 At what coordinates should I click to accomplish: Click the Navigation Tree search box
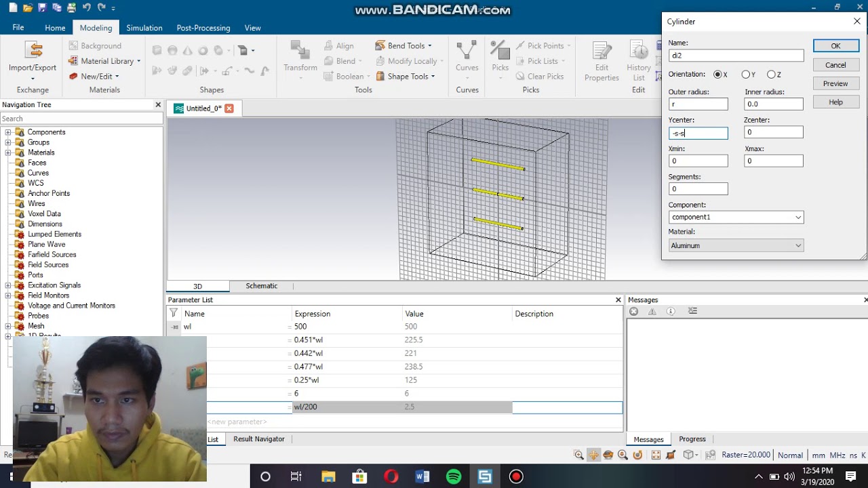[81, 119]
